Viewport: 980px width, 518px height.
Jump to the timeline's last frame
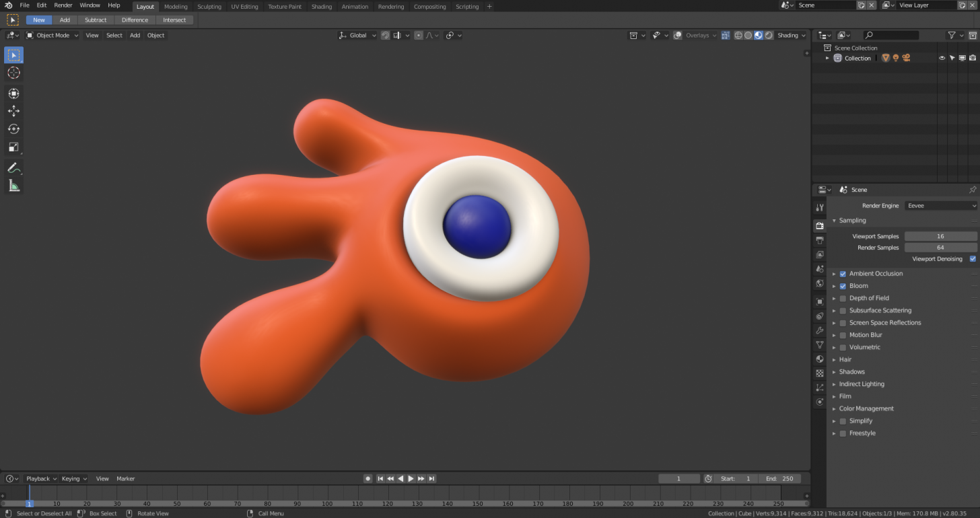pos(432,479)
